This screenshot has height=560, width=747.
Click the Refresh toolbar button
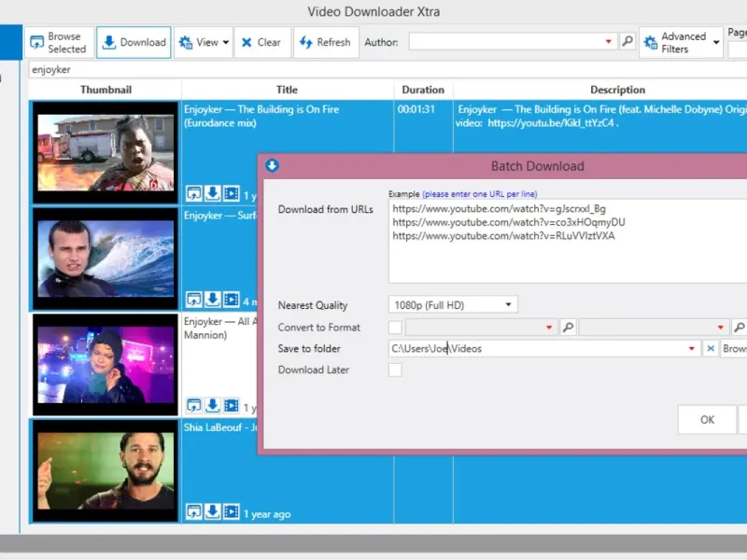326,42
